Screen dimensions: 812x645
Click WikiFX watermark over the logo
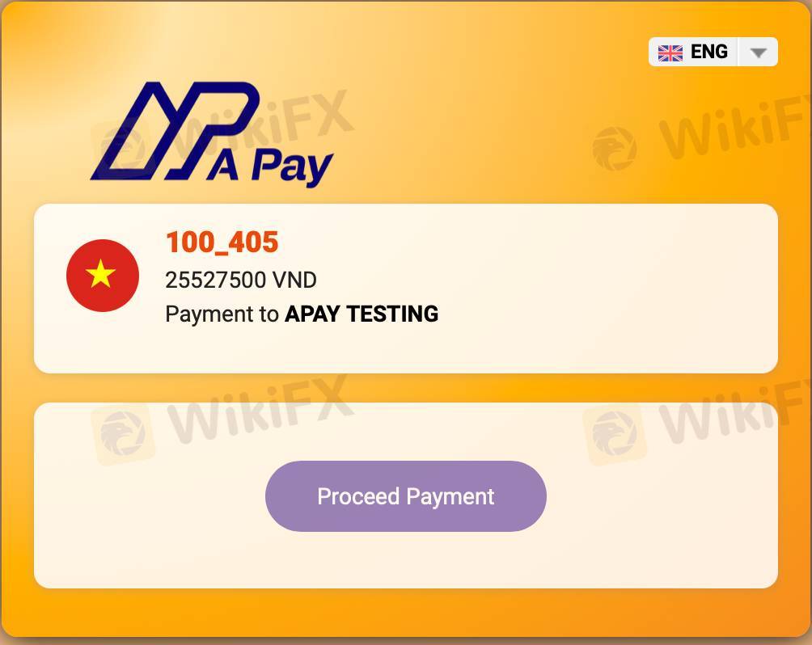click(259, 124)
